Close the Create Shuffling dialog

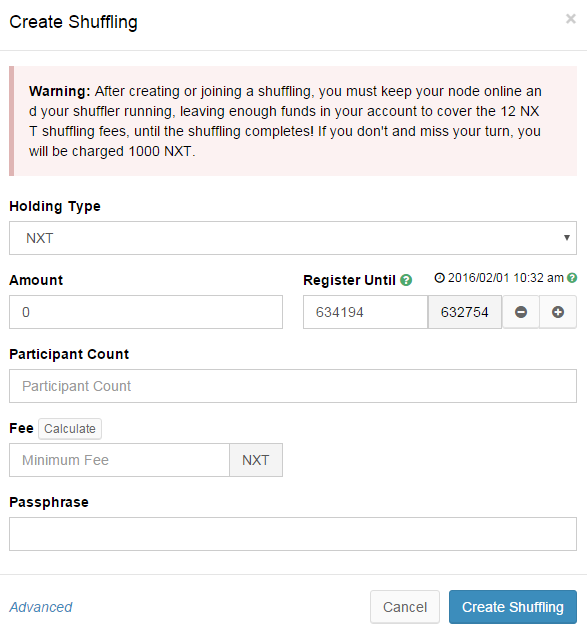(571, 19)
